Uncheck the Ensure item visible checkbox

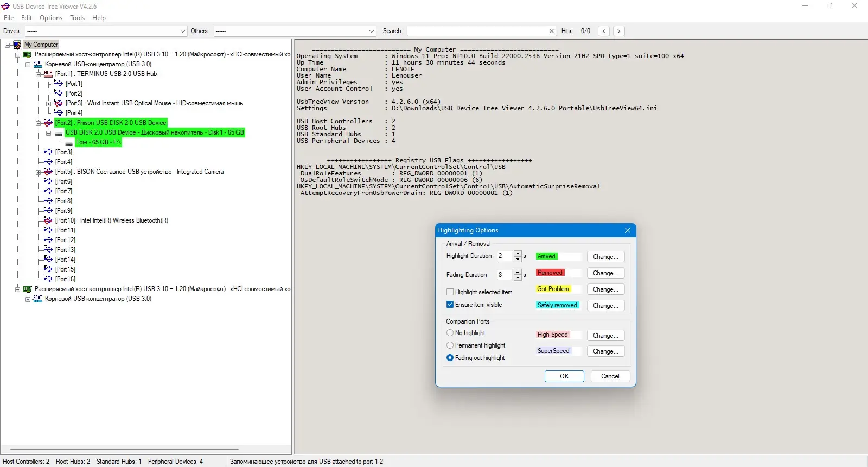tap(450, 305)
